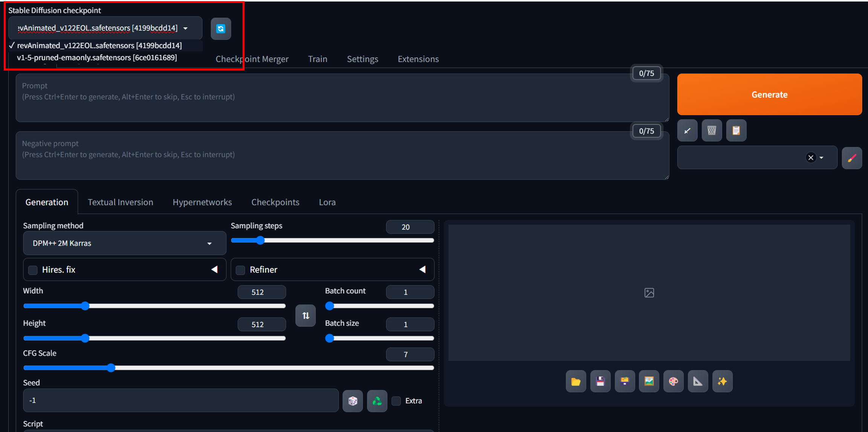The width and height of the screenshot is (868, 432).
Task: Save image with the floppy disk icon
Action: [600, 382]
